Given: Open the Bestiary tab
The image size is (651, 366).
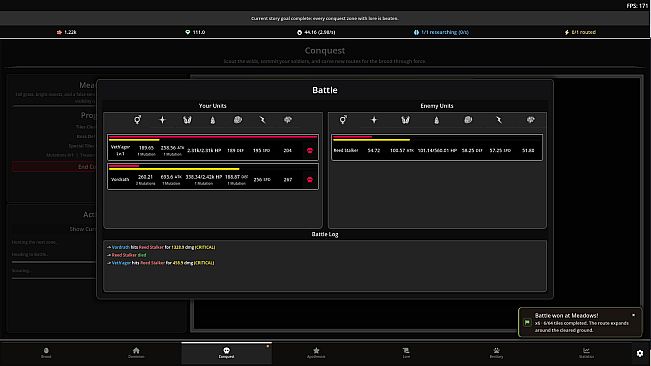Looking at the screenshot, I should pyautogui.click(x=496, y=353).
